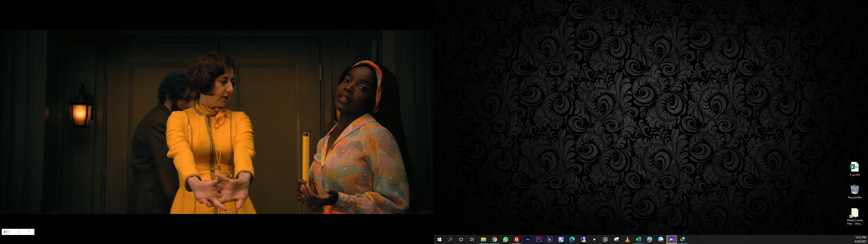The image size is (868, 244).
Task: Launch Adobe Premiere Pro from taskbar
Action: tap(539, 239)
